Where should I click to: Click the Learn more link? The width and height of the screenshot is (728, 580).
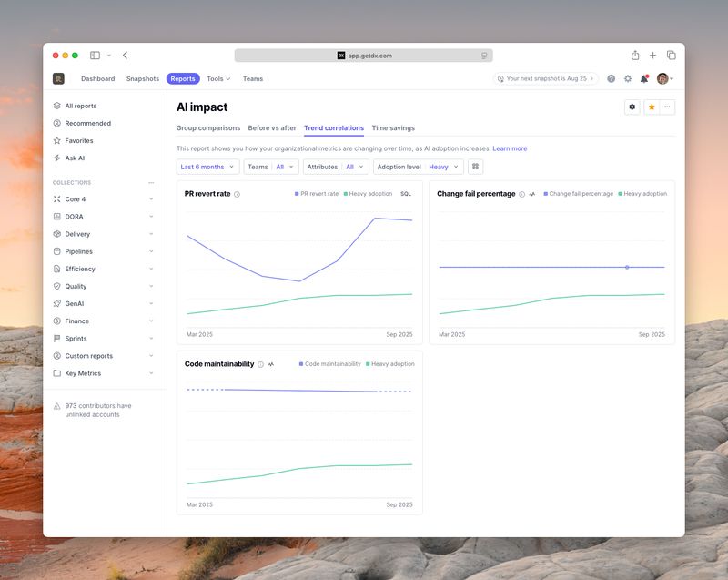click(x=510, y=148)
